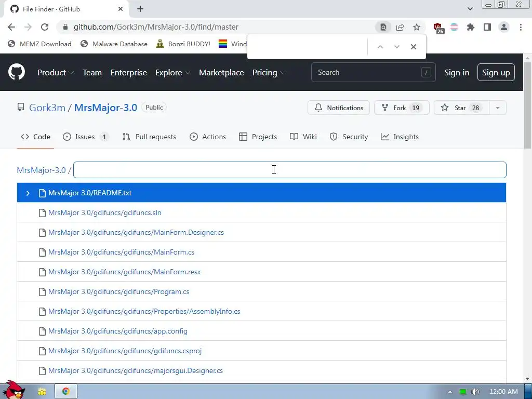Open Malware Database bookmark

click(x=114, y=44)
